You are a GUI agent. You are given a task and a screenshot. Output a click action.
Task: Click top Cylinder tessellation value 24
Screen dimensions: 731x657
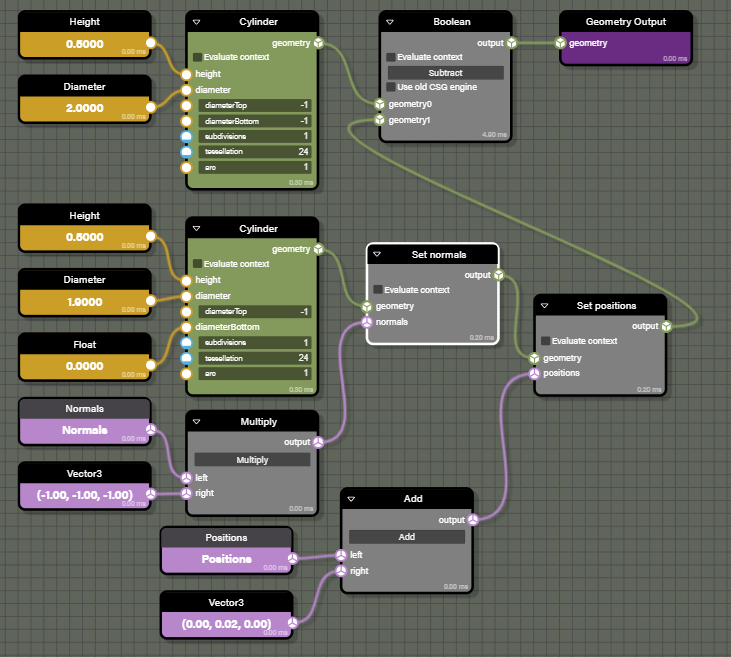click(x=255, y=152)
